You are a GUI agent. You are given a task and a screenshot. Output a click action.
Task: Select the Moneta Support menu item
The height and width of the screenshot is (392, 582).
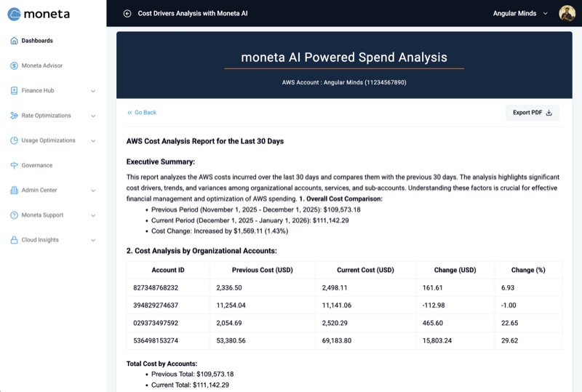tap(52, 215)
